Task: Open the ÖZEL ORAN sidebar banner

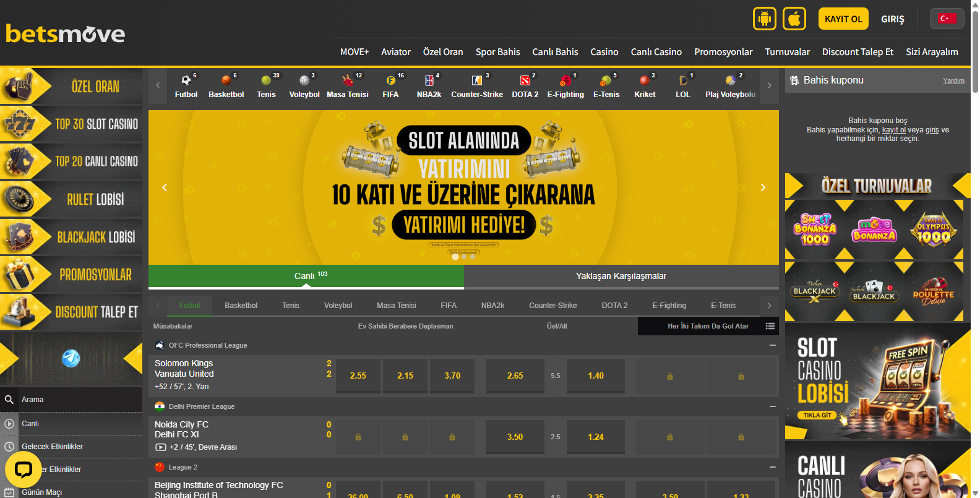Action: click(x=71, y=85)
